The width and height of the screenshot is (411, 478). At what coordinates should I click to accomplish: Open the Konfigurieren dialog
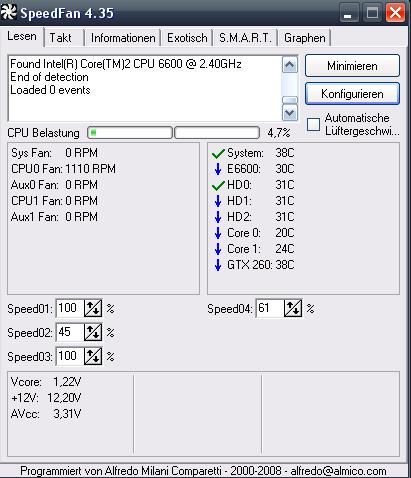tap(352, 94)
